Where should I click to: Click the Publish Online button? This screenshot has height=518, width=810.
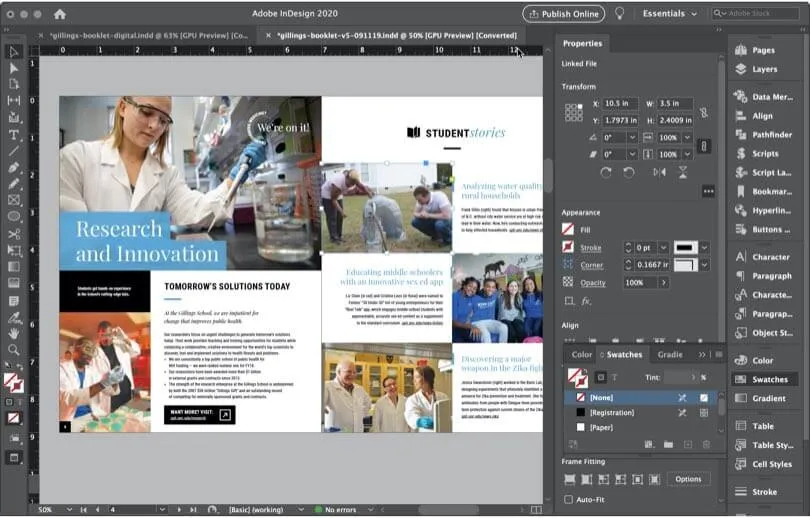(563, 14)
